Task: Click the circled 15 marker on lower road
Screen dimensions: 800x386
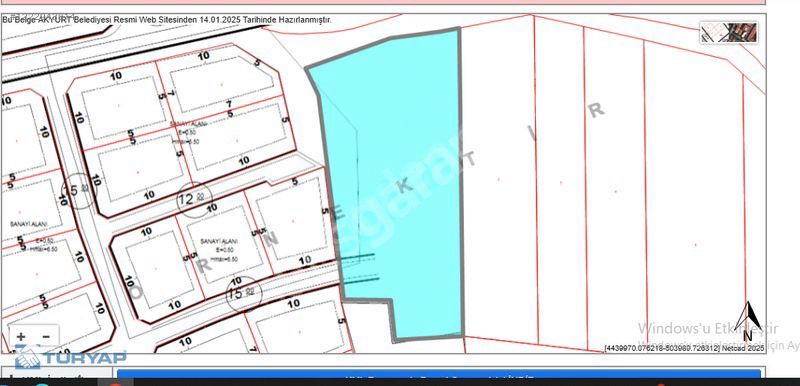Action: click(x=244, y=294)
